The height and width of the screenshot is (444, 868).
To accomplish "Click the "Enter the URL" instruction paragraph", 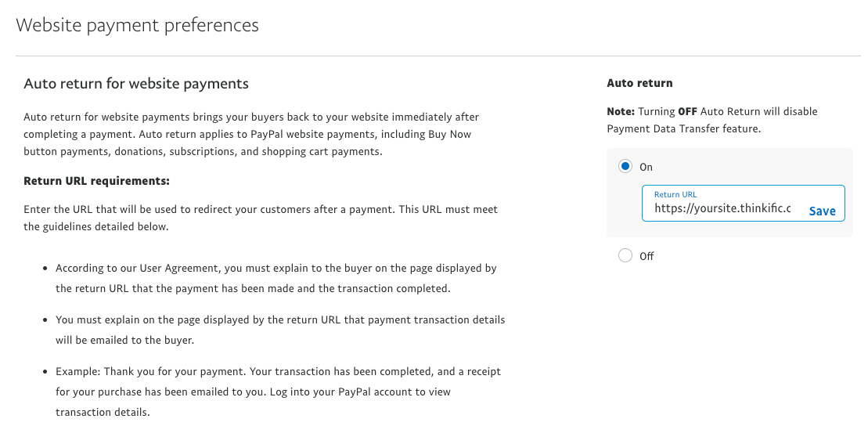I will 261,218.
